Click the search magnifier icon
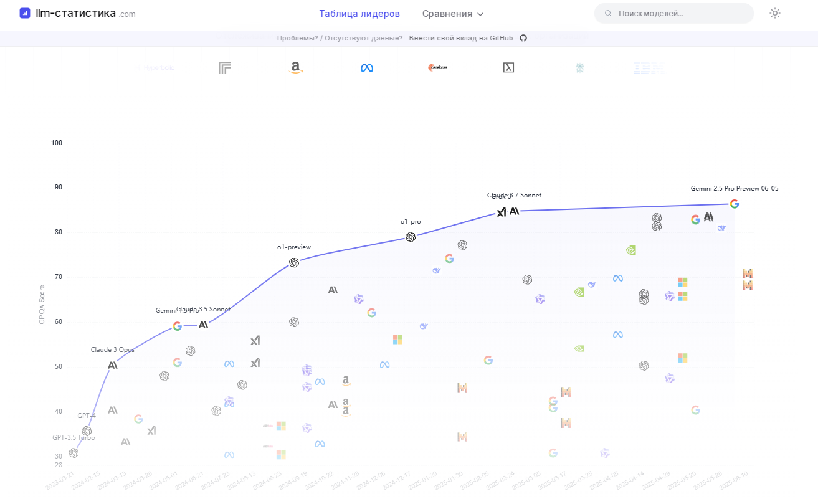Screen dimensions: 818x504 click(x=608, y=13)
